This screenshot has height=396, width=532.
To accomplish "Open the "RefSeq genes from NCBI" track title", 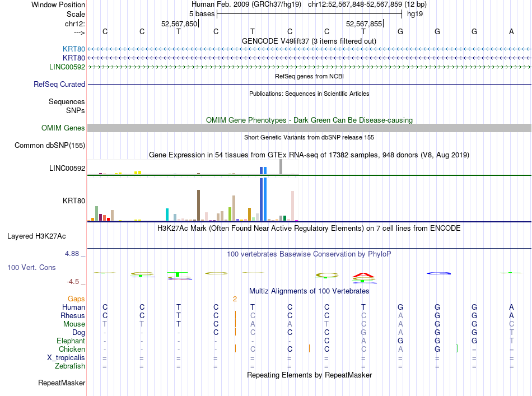I will click(309, 76).
